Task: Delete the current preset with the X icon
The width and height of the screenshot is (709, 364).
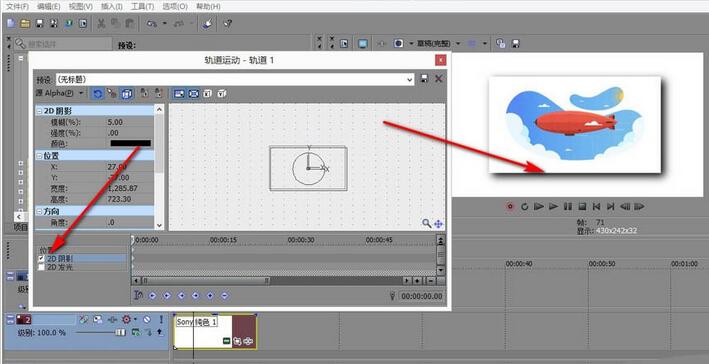Action: (438, 79)
